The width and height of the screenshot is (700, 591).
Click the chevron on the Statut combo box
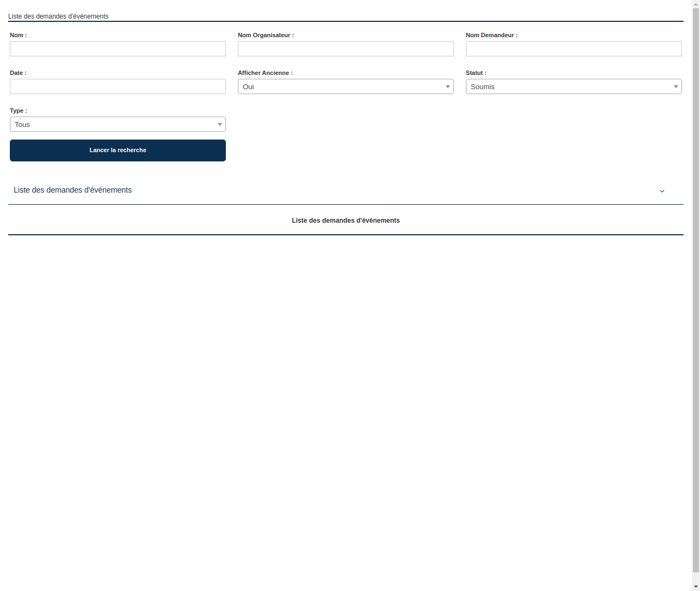pyautogui.click(x=675, y=86)
